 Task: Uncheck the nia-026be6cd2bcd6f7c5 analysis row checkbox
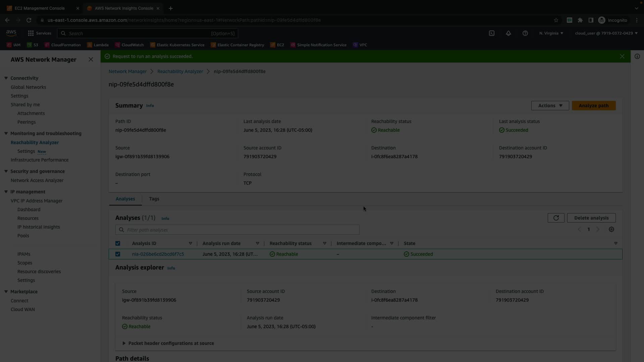[x=118, y=254]
